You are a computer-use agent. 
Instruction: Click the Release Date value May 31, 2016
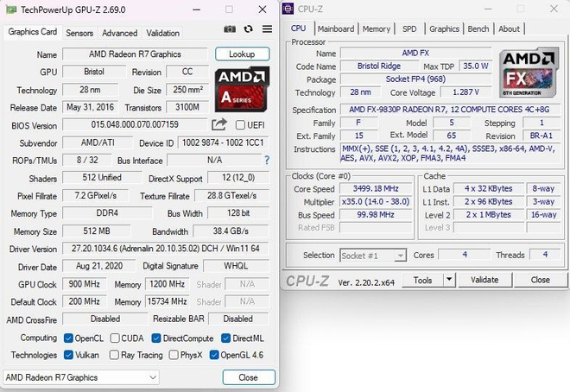pyautogui.click(x=91, y=107)
